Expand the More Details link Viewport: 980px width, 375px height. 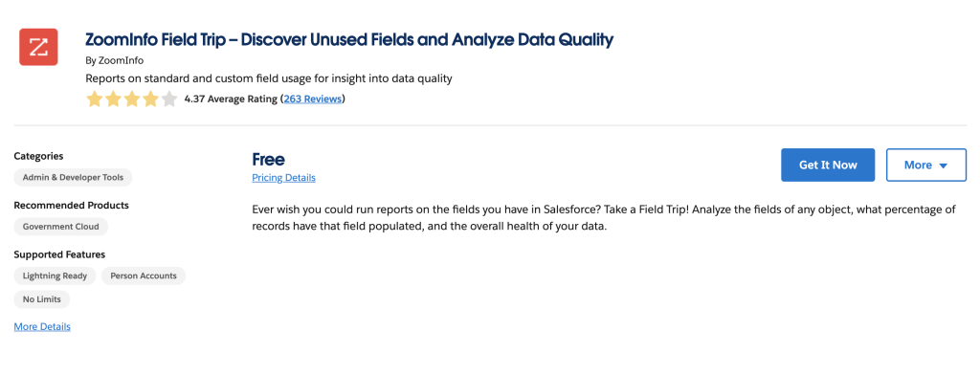tap(42, 326)
